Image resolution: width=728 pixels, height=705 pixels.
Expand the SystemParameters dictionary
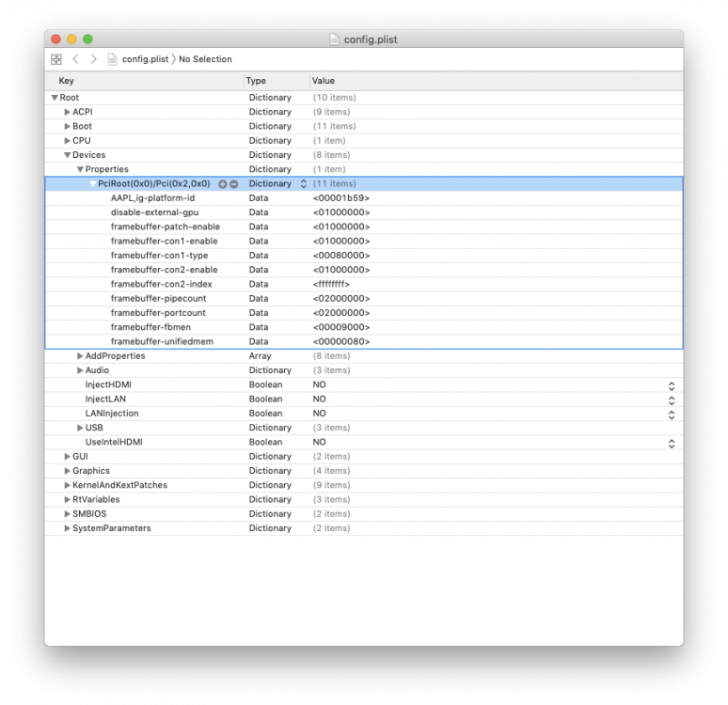(x=68, y=528)
